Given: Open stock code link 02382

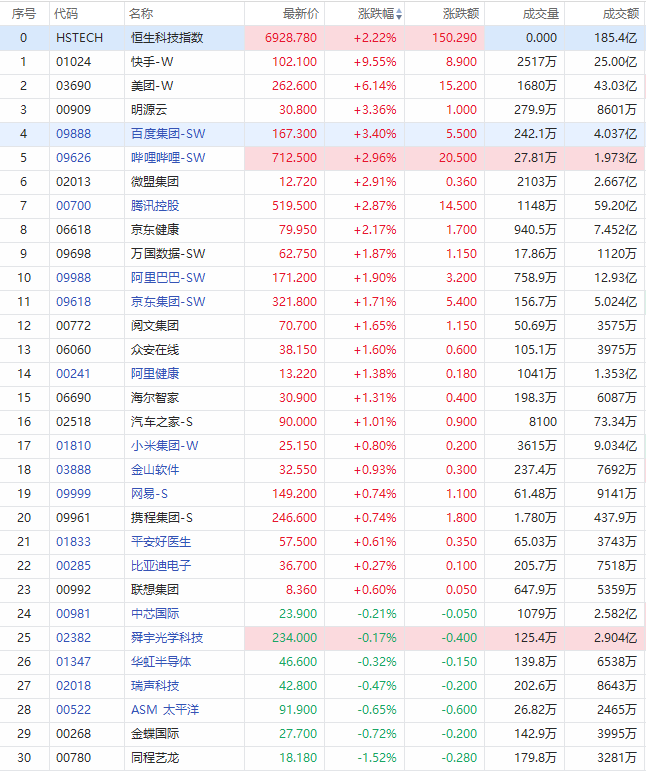Looking at the screenshot, I should click(x=73, y=638).
